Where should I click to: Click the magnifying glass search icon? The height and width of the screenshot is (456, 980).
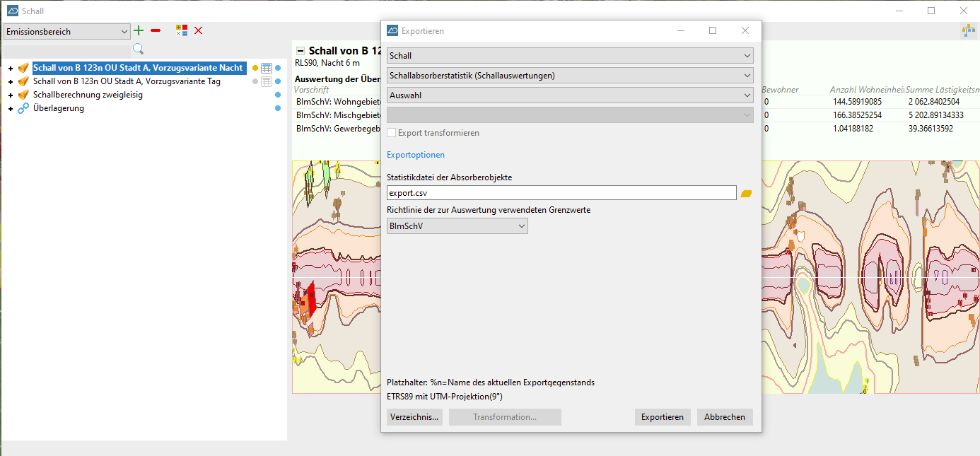click(x=139, y=49)
